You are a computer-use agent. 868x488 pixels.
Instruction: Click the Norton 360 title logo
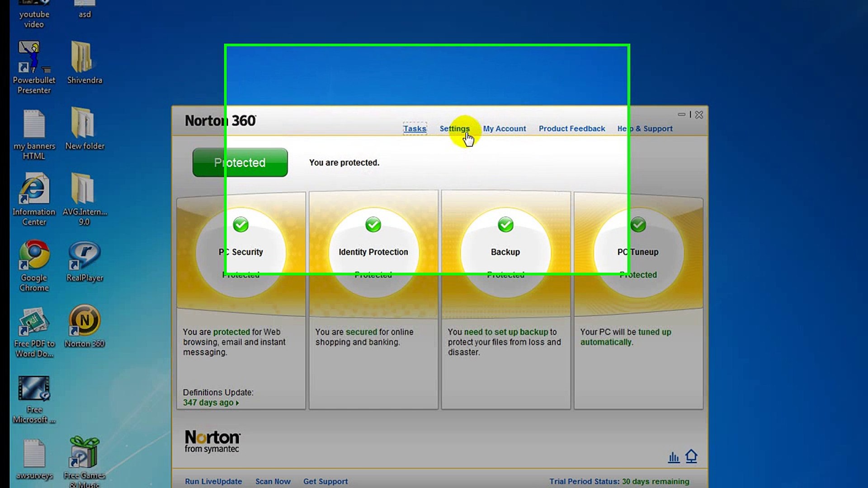[x=221, y=121]
